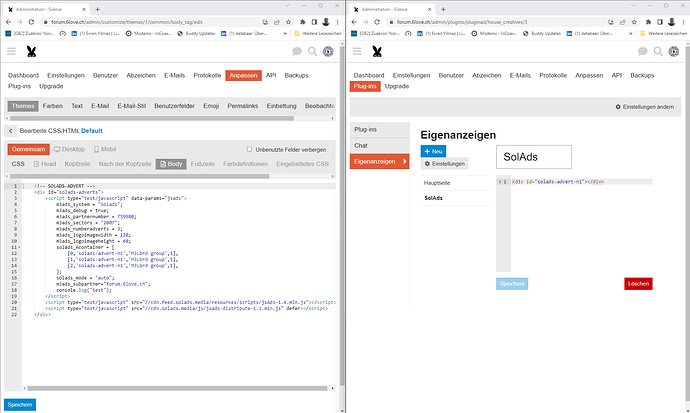Open Eigenanzeigen sidebar item
690x413 pixels.
(379, 161)
